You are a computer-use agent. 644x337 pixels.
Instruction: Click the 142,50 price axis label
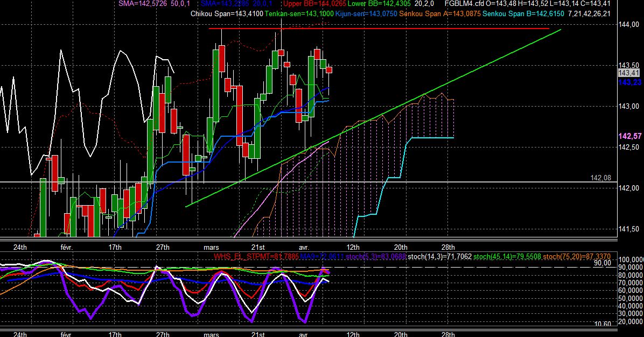point(629,148)
